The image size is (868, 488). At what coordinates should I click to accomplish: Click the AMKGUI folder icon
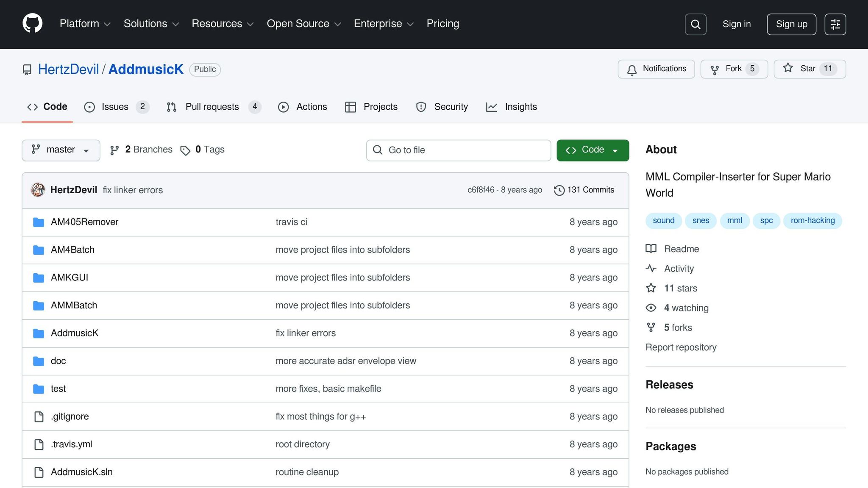(39, 278)
